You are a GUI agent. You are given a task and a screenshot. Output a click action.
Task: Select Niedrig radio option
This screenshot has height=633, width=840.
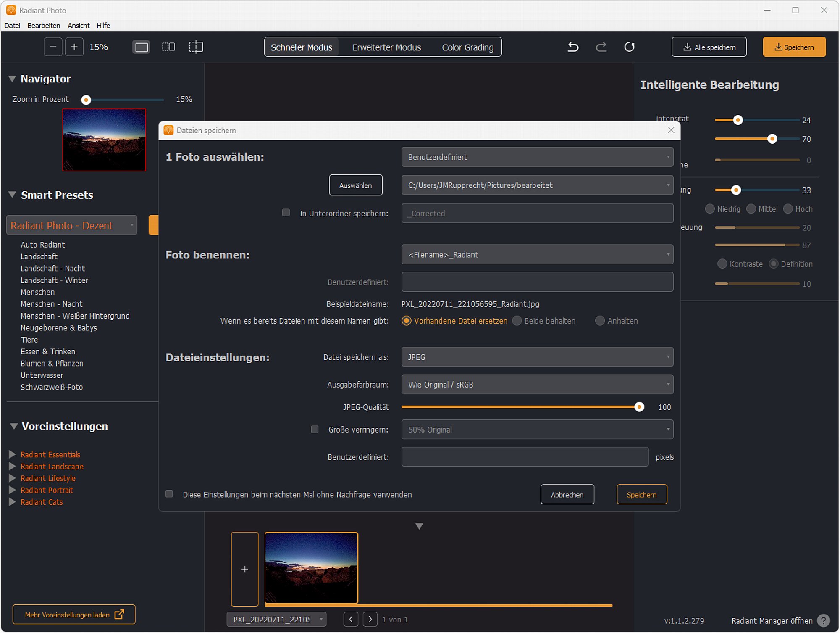(x=710, y=209)
